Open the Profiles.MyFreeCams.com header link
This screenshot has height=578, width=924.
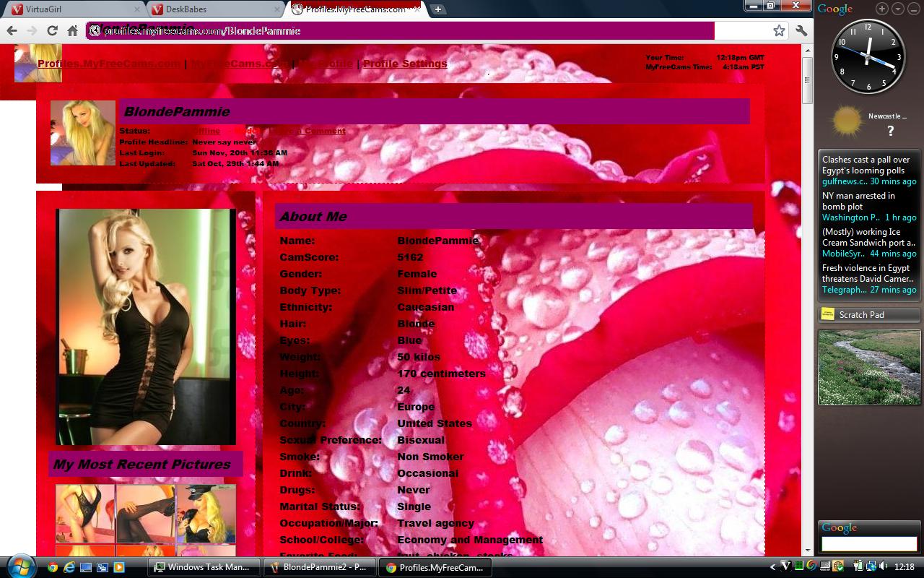click(x=109, y=64)
